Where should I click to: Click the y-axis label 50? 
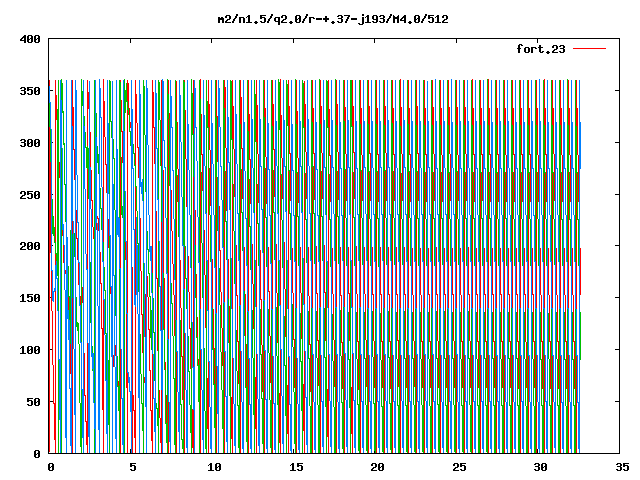34,402
